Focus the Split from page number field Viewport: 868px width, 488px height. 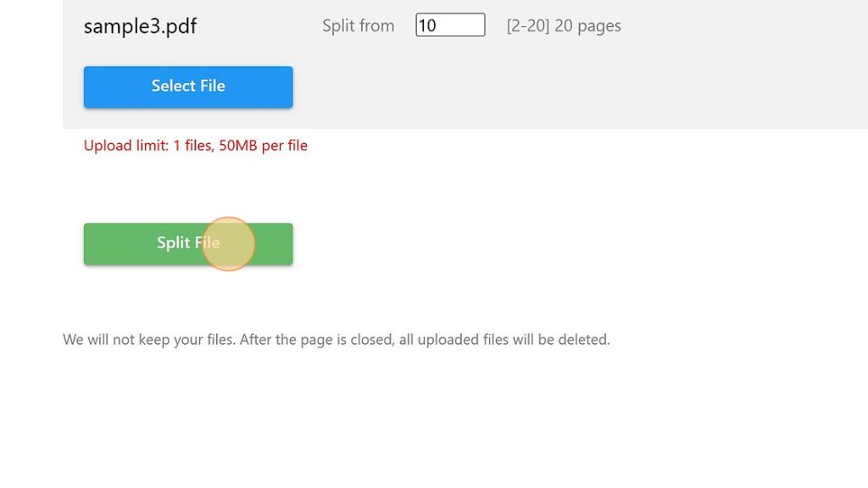click(450, 25)
